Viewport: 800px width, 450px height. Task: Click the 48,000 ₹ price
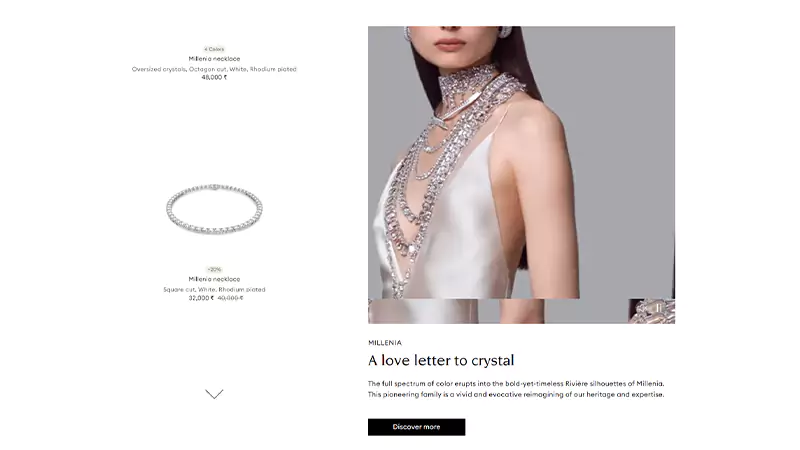click(214, 78)
